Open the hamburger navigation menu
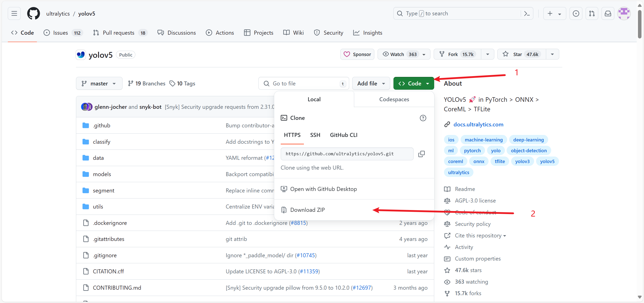Image resolution: width=644 pixels, height=303 pixels. coord(14,14)
